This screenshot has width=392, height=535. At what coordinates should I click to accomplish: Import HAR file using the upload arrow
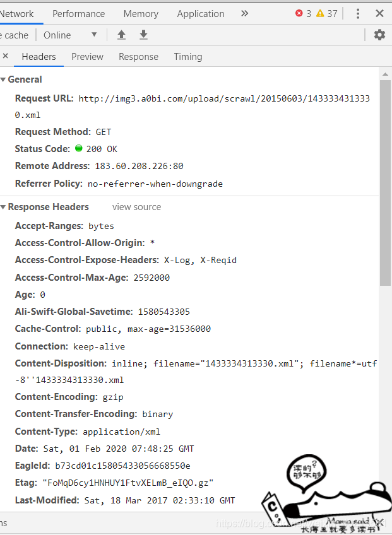[x=121, y=35]
